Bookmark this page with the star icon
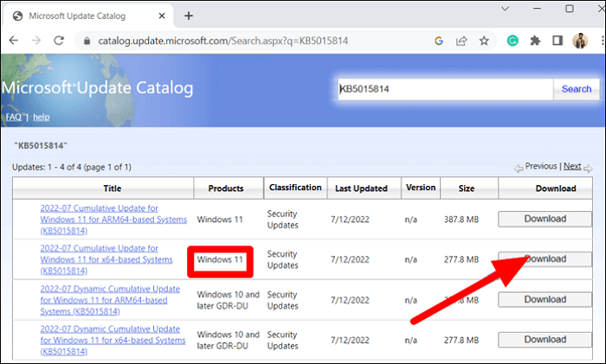 point(484,41)
